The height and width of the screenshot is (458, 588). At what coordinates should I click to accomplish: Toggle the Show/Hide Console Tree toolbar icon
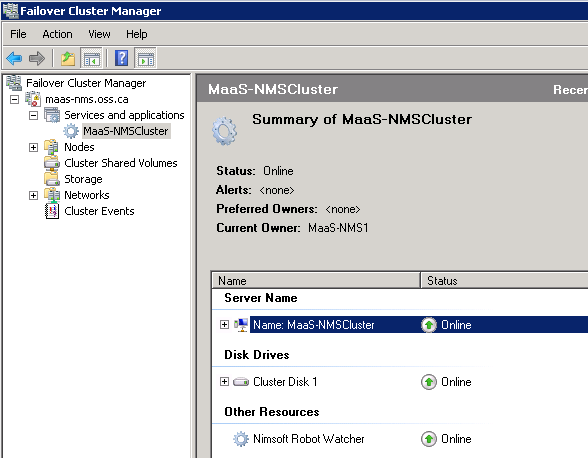[x=92, y=59]
